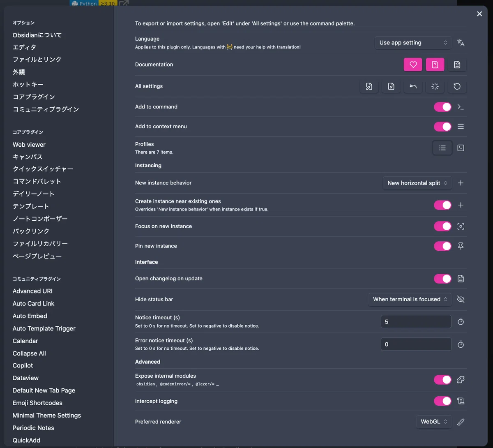
Task: Click the puzzle icon beside Expose internal modules
Action: (461, 380)
